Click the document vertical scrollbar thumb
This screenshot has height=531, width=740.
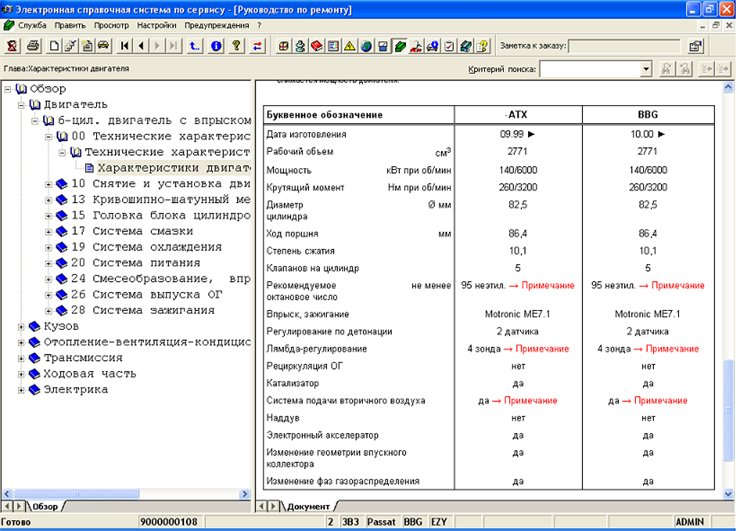point(728,411)
